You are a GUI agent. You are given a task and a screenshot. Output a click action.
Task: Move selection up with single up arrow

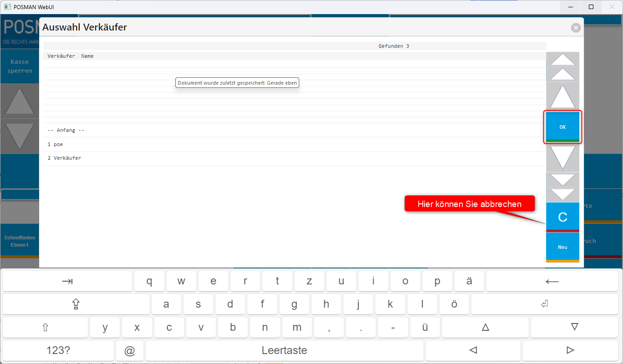click(x=562, y=96)
